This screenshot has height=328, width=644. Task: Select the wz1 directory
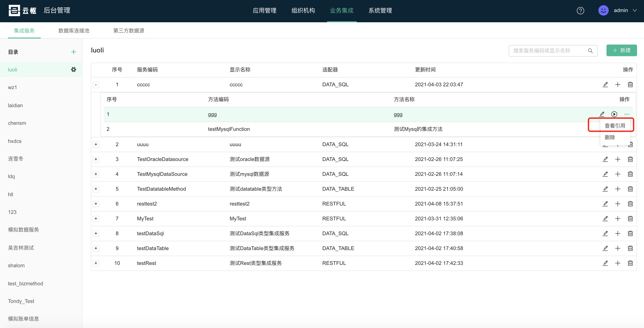point(41,87)
